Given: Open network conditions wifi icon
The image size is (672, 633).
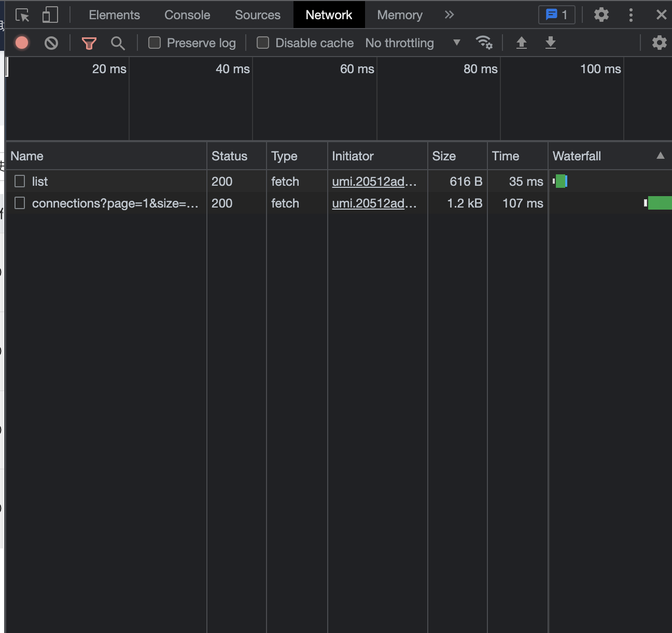Looking at the screenshot, I should (x=484, y=43).
